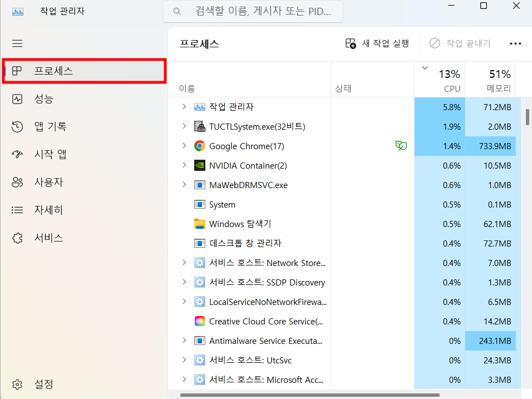532x399 pixels.
Task: Sort by the 상태 column header
Action: [372, 80]
